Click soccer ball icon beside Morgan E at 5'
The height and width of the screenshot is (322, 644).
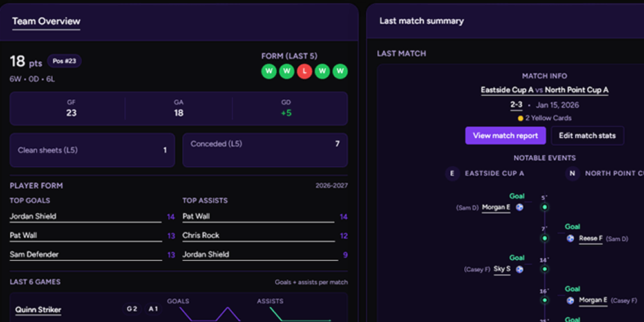pos(520,207)
